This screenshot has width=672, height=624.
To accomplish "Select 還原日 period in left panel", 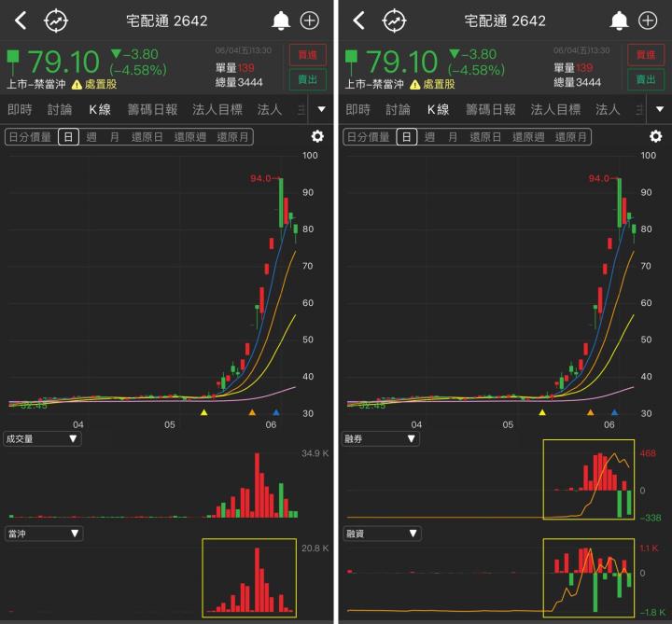I will tap(147, 137).
